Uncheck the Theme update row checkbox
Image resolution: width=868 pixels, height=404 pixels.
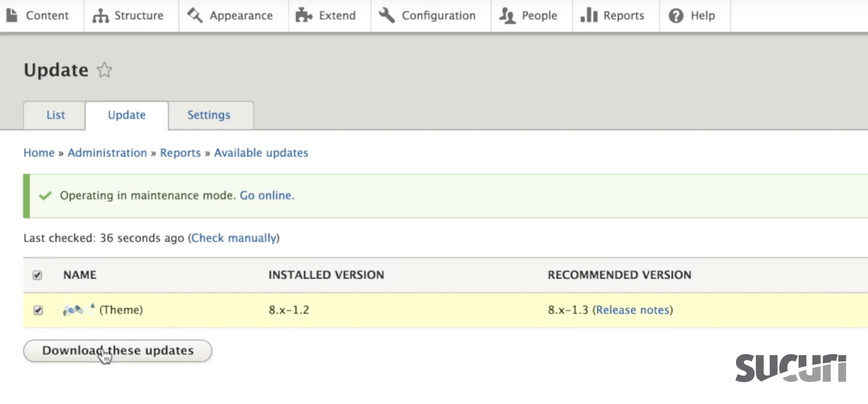coord(38,310)
